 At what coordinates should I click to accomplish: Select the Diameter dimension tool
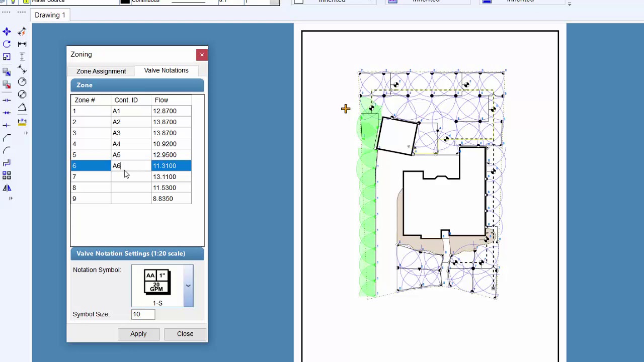tap(22, 95)
